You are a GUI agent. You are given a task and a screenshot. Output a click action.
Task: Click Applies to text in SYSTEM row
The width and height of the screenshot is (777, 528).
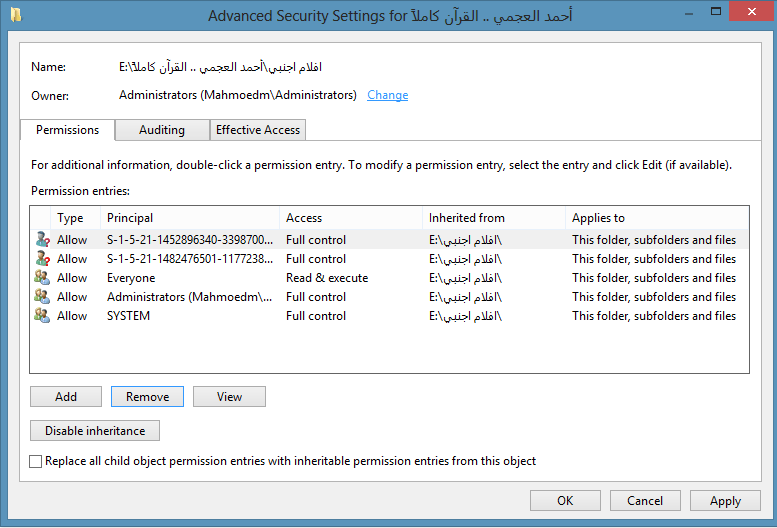pyautogui.click(x=654, y=316)
